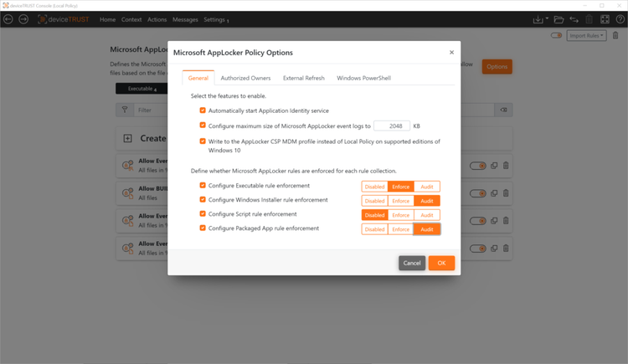The image size is (628, 364).
Task: Confirm the dialog with OK
Action: 441,263
